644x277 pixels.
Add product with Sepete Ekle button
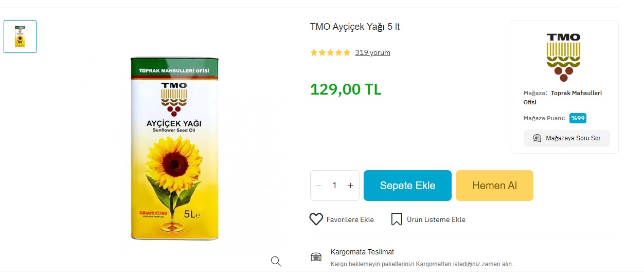pyautogui.click(x=407, y=186)
